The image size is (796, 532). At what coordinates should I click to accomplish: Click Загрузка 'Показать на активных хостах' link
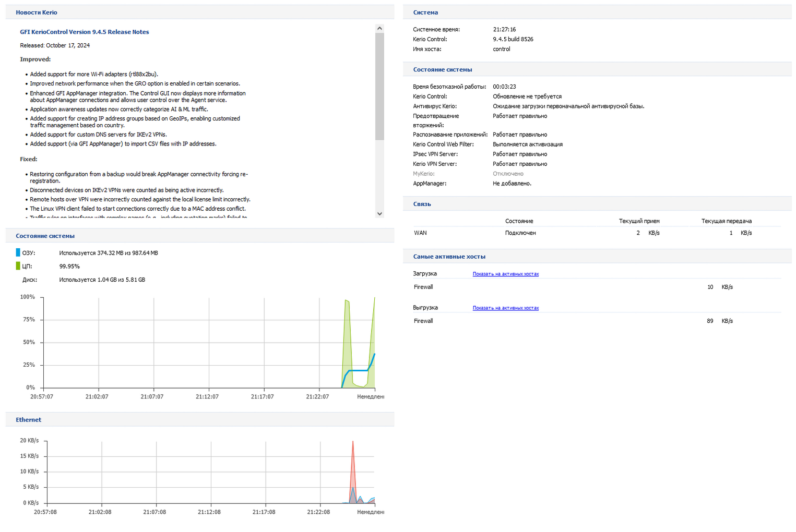point(506,274)
